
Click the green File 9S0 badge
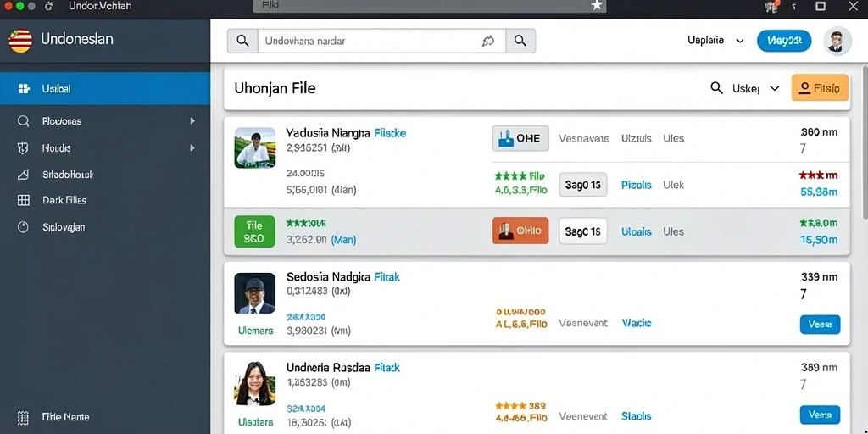tap(254, 231)
